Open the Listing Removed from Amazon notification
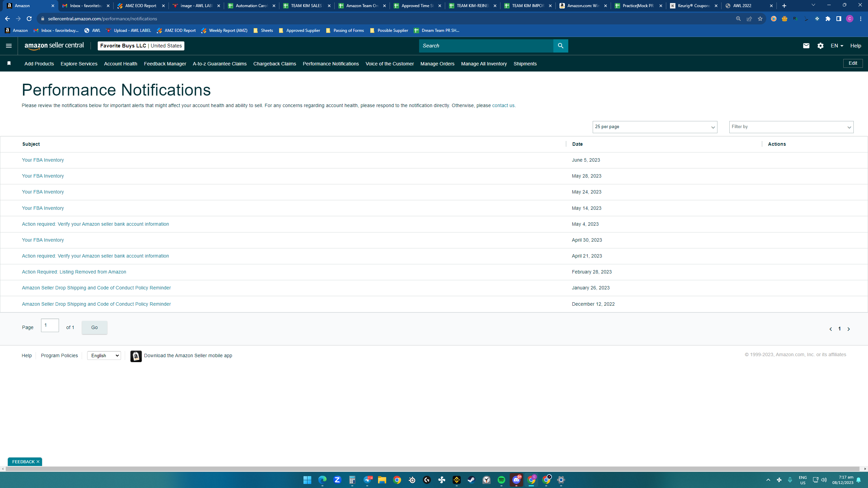Image resolution: width=868 pixels, height=488 pixels. coord(74,272)
